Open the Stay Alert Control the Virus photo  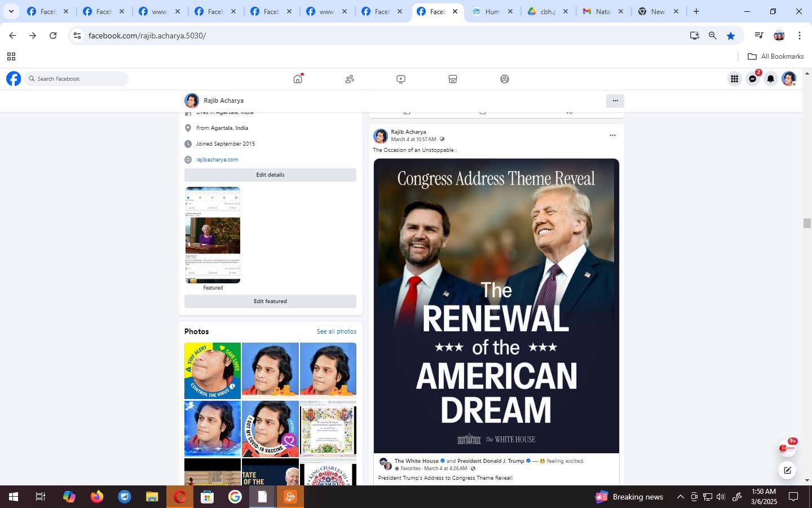tap(213, 371)
